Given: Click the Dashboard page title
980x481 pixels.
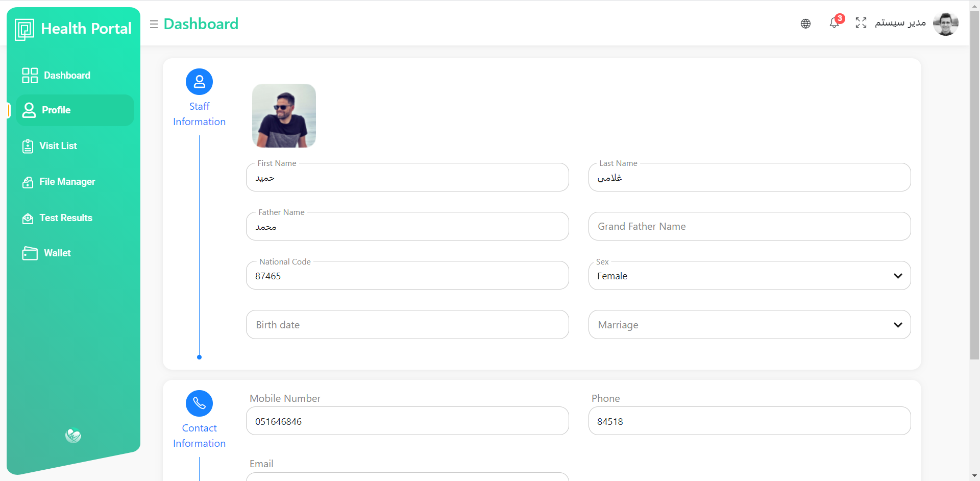Looking at the screenshot, I should pos(201,24).
